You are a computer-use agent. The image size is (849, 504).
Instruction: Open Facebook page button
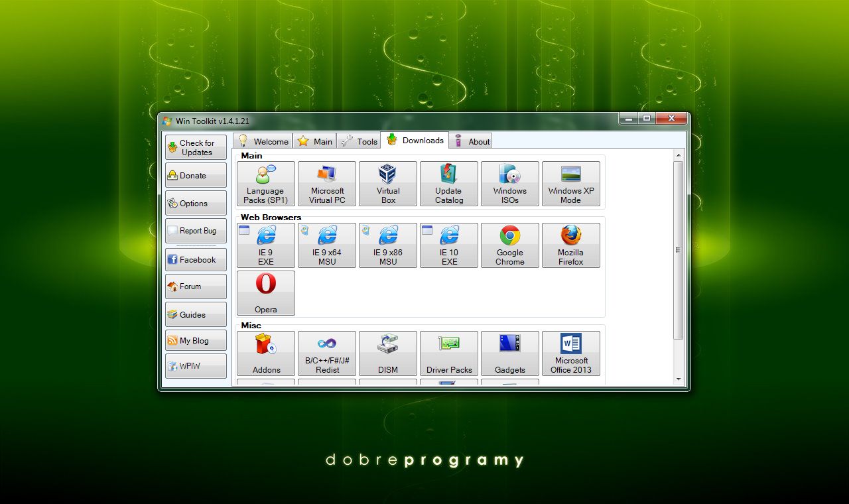(x=196, y=260)
